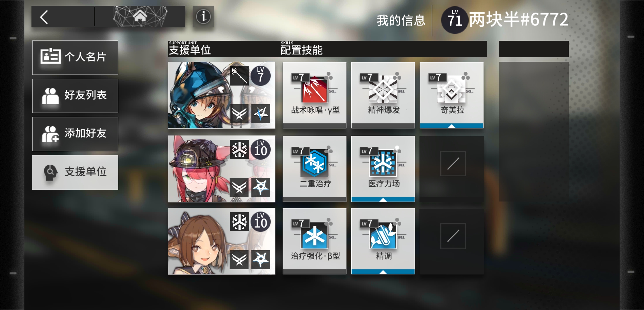Set 精调 as the active skill
This screenshot has width=644, height=310.
(x=383, y=241)
